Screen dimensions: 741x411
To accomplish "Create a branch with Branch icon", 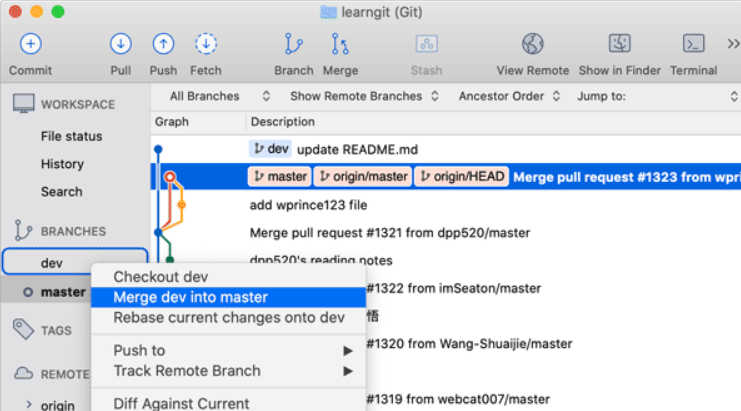I will tap(293, 44).
